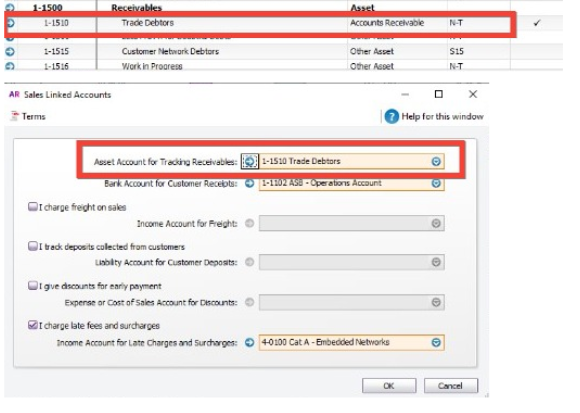Click zoom arrow beside Tracking Receivables field
The height and width of the screenshot is (413, 580).
point(250,162)
